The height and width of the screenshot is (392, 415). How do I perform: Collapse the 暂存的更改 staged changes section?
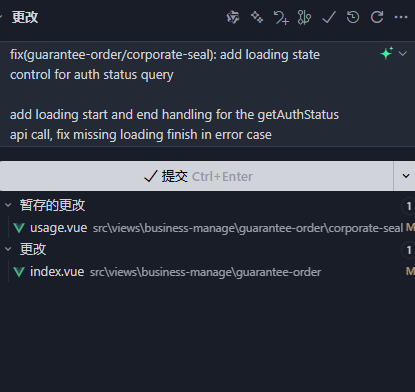[x=8, y=205]
